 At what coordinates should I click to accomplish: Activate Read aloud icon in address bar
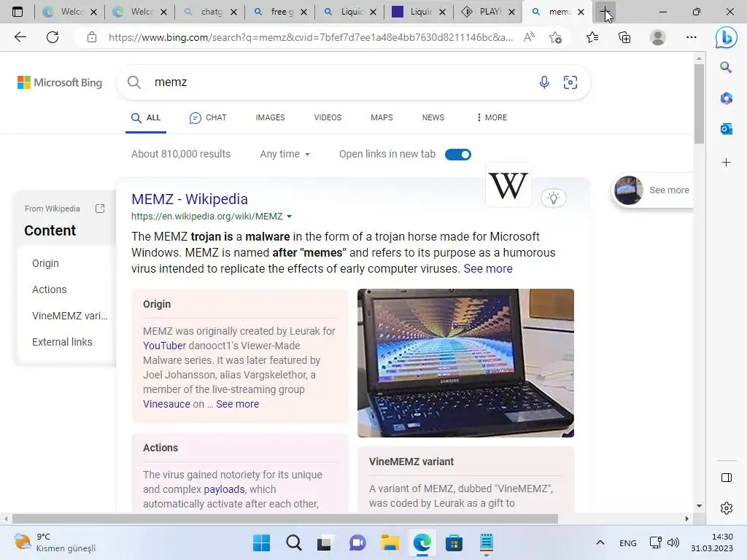pos(529,37)
